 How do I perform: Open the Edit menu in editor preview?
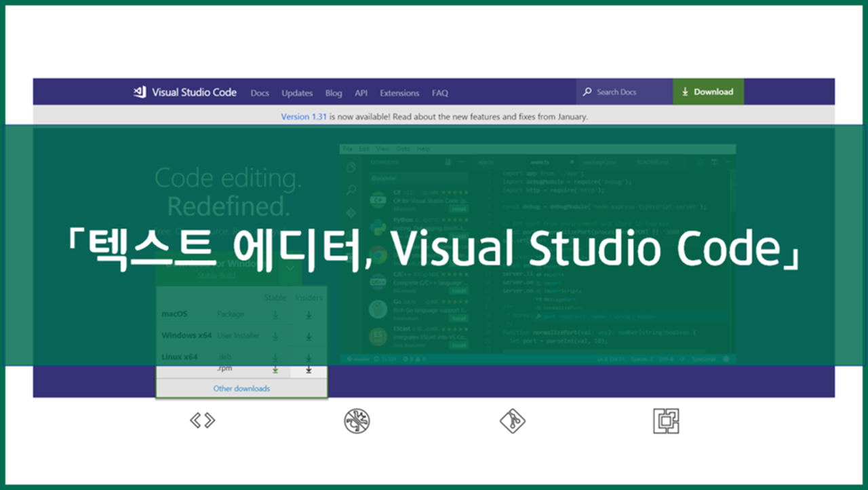tap(364, 149)
